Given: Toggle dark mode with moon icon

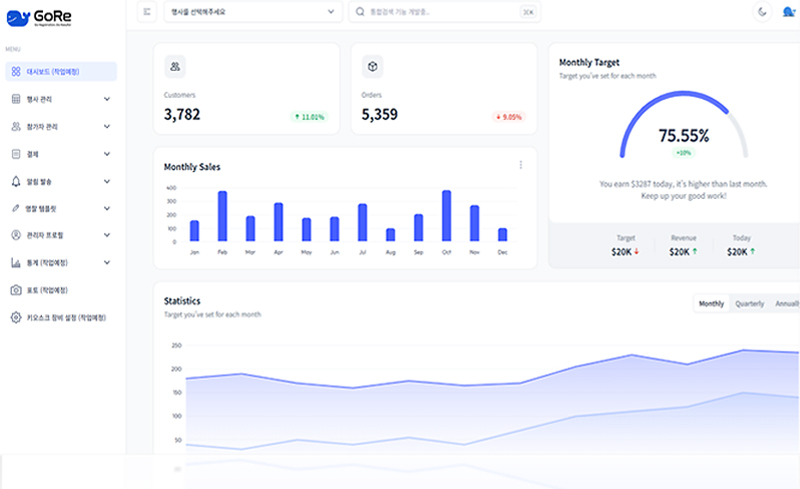Looking at the screenshot, I should [x=762, y=12].
